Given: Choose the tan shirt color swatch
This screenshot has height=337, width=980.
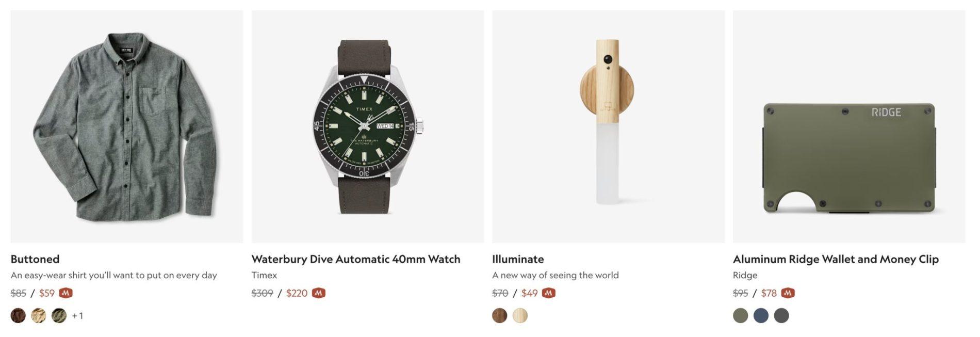Looking at the screenshot, I should click(39, 315).
